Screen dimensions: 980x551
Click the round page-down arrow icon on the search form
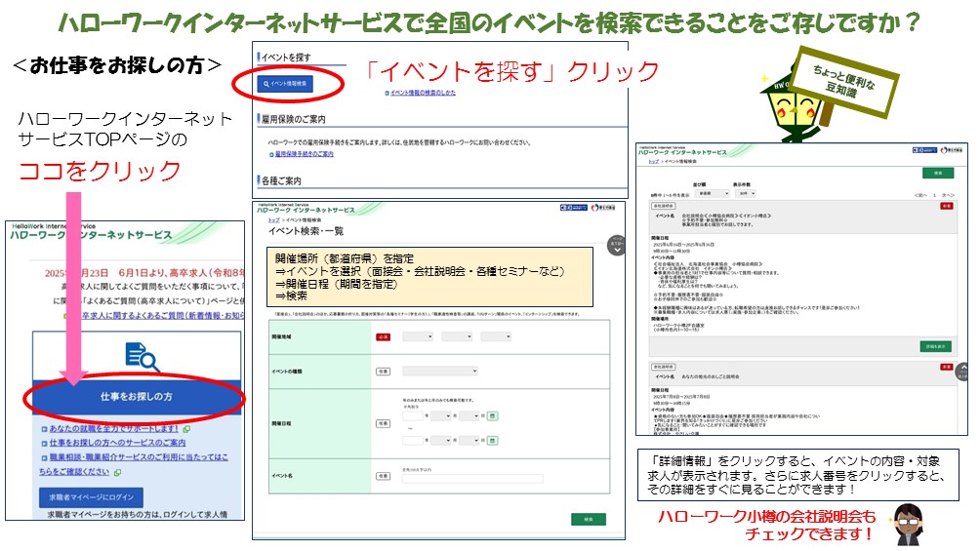[616, 246]
